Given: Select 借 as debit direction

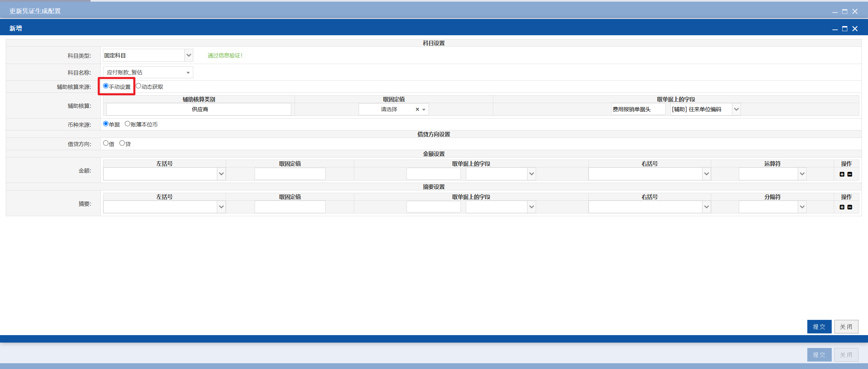Looking at the screenshot, I should coord(106,143).
